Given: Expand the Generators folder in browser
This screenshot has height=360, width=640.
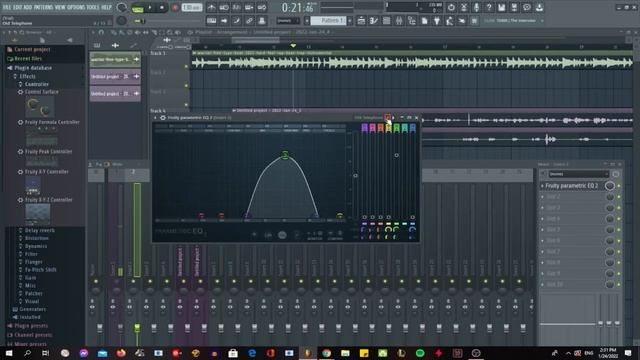Looking at the screenshot, I should pos(32,309).
